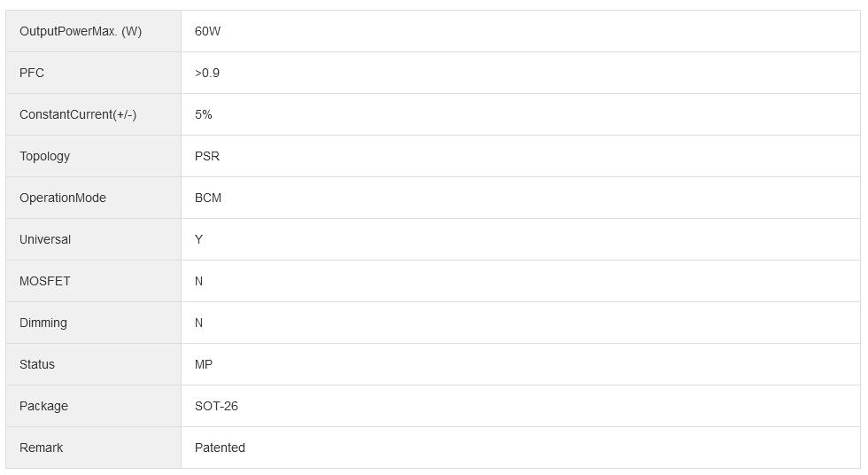Click the Dimming row label
868x475 pixels.
(x=43, y=323)
